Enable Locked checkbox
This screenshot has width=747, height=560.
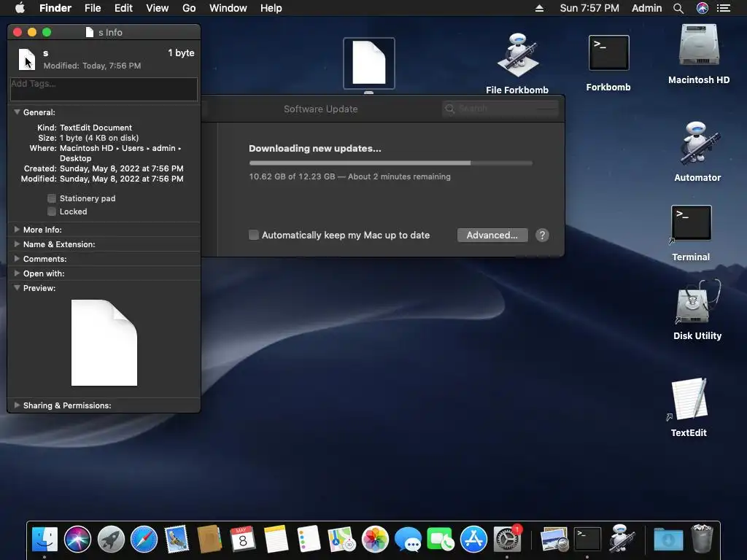[52, 211]
